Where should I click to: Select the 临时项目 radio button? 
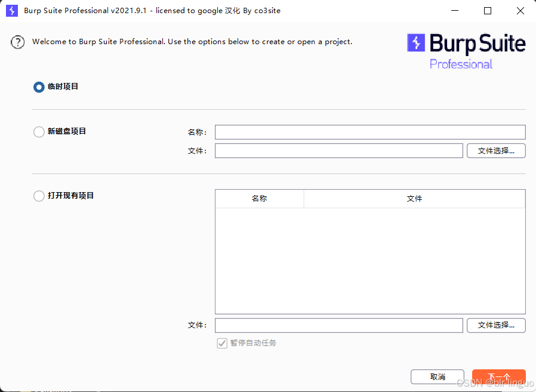tap(39, 87)
